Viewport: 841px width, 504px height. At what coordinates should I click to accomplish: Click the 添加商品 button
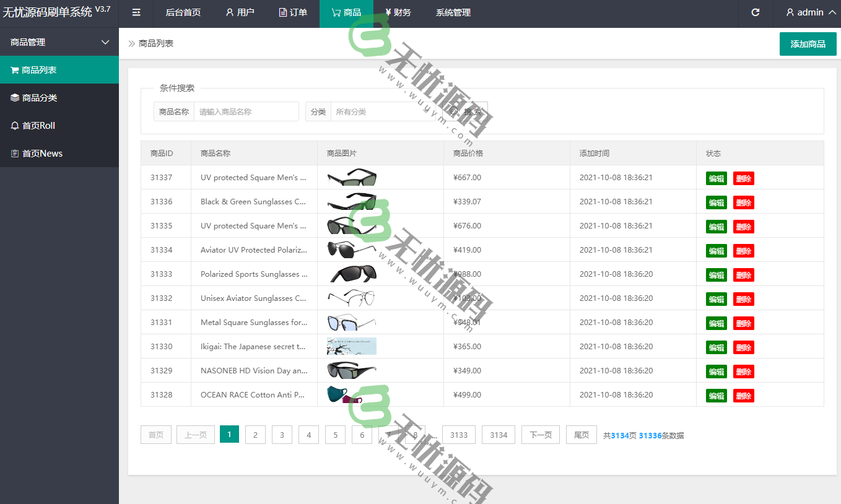pyautogui.click(x=808, y=44)
